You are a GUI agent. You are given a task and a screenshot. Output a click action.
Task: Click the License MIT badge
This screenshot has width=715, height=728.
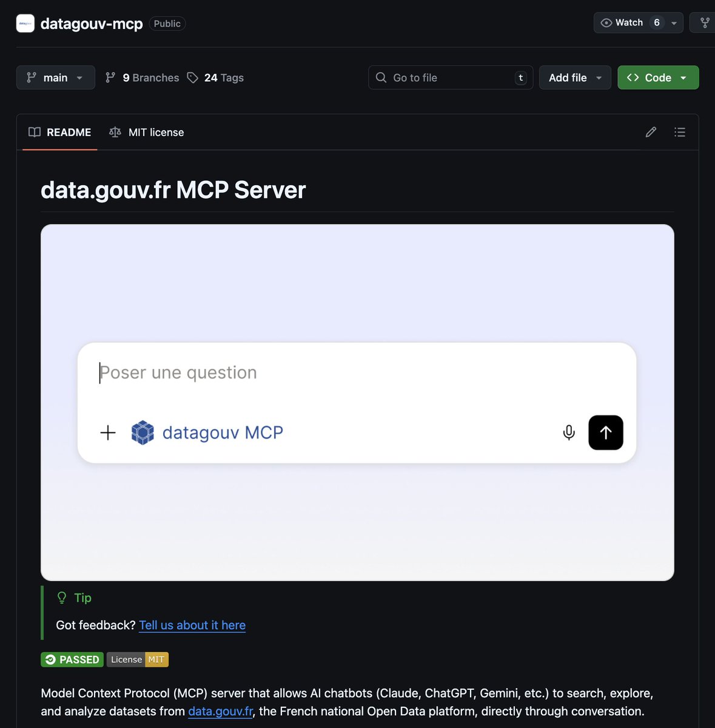[138, 659]
